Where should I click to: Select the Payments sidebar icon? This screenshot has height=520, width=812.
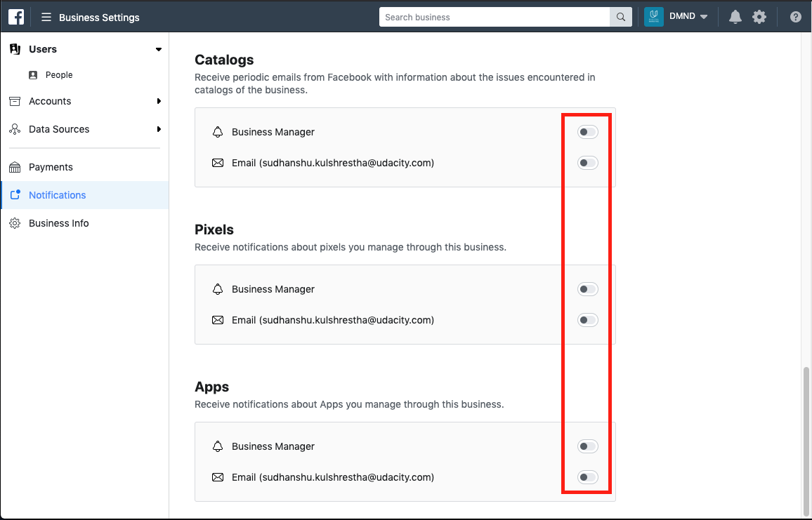pos(15,166)
